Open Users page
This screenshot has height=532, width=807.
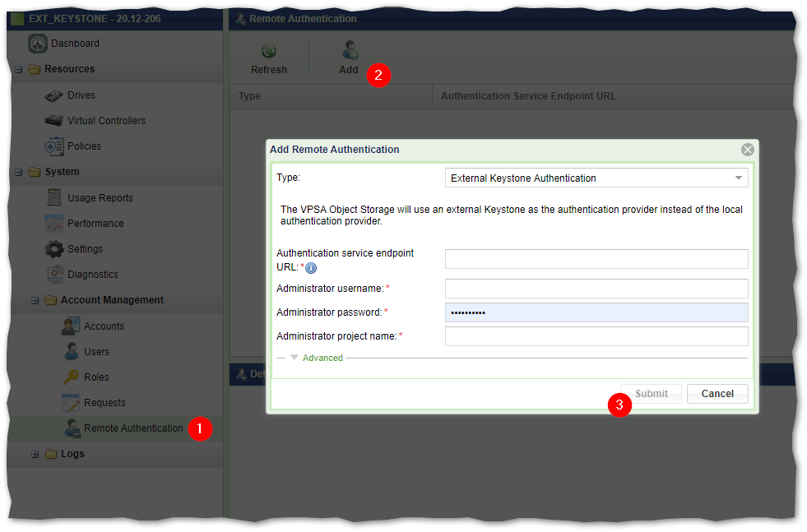(x=97, y=352)
